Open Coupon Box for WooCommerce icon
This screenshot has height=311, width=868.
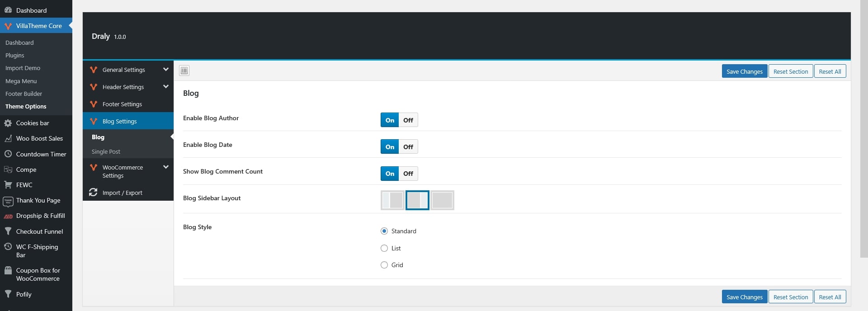click(8, 271)
